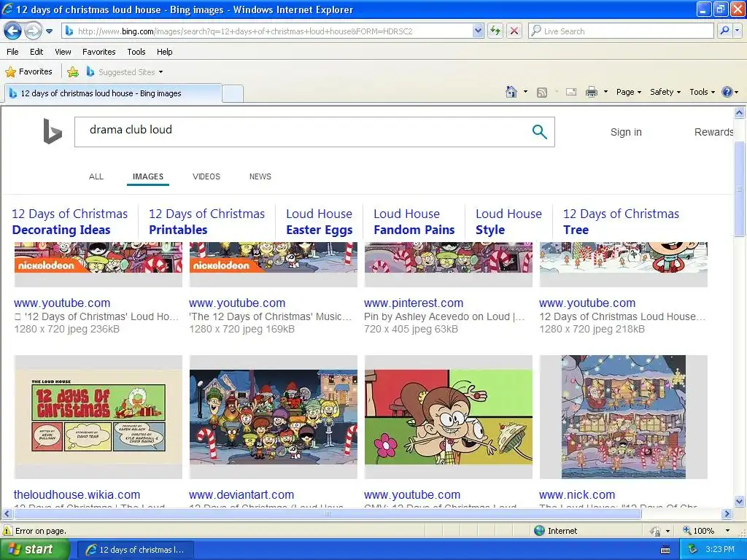Open the Favorites center star button
This screenshot has width=747, height=560.
[x=28, y=72]
